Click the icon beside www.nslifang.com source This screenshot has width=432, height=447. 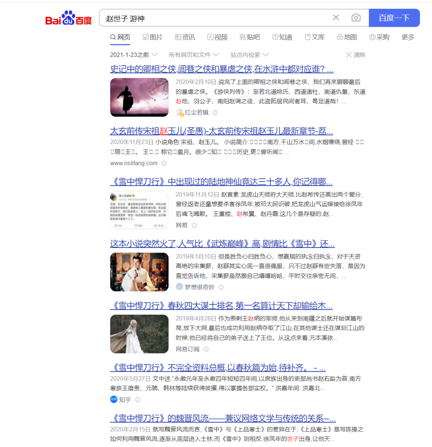[164, 163]
